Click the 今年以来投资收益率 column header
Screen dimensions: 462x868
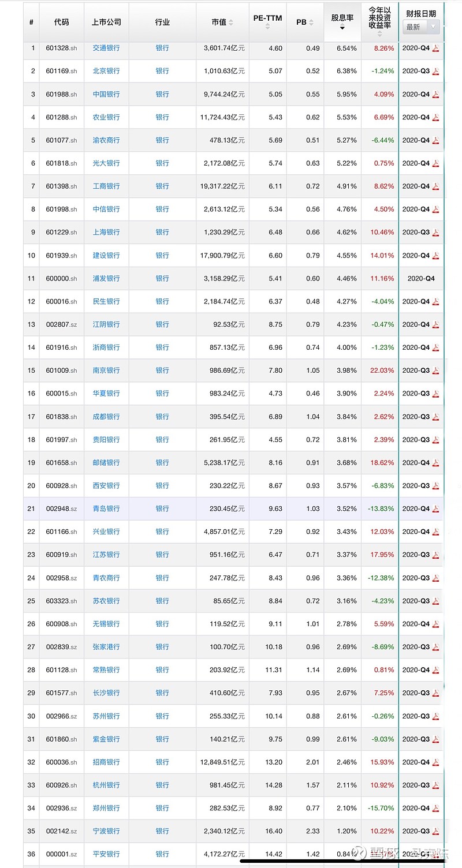coord(380,22)
